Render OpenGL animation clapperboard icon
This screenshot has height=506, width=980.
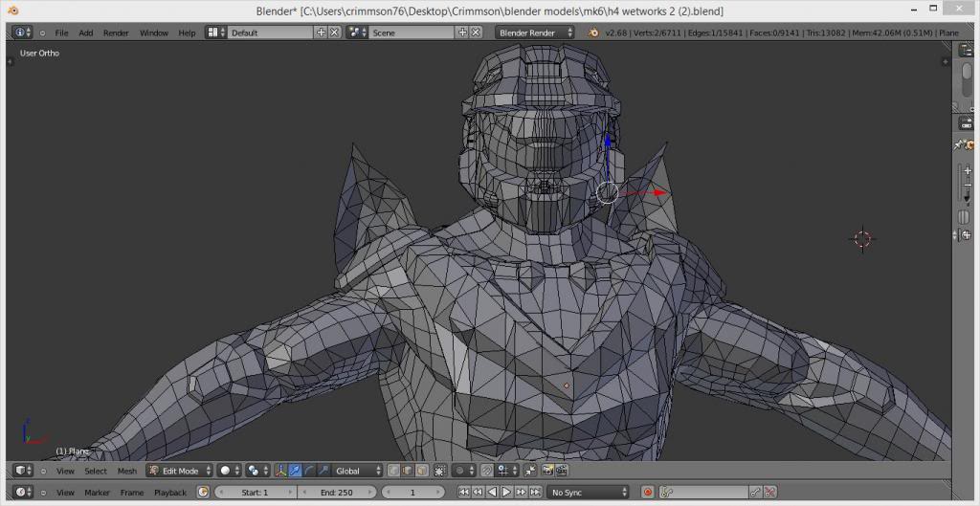pyautogui.click(x=562, y=471)
